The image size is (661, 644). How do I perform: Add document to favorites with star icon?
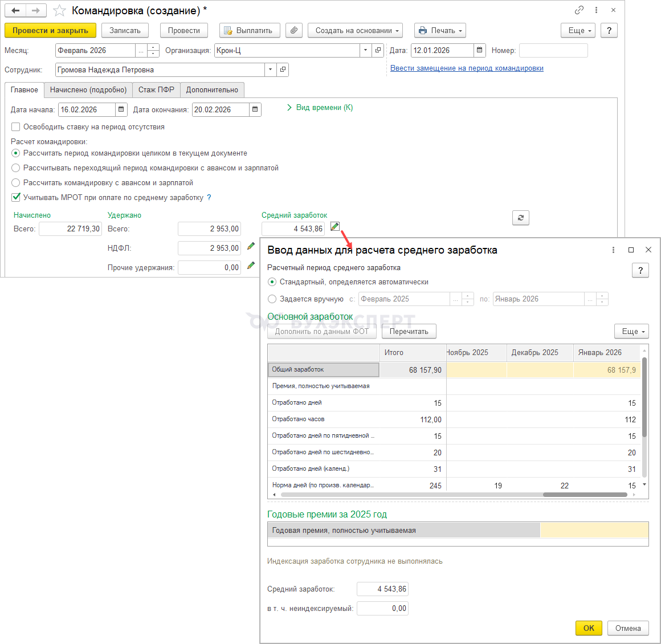(x=59, y=11)
